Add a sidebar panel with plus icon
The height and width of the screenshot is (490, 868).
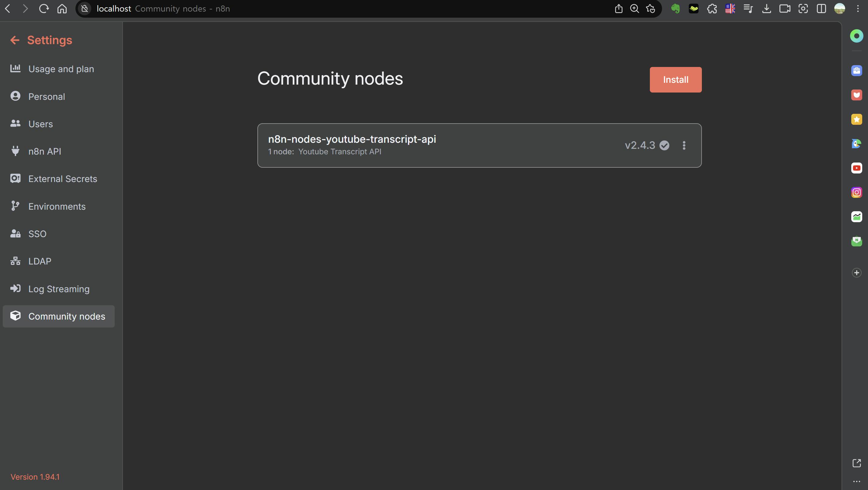point(856,273)
